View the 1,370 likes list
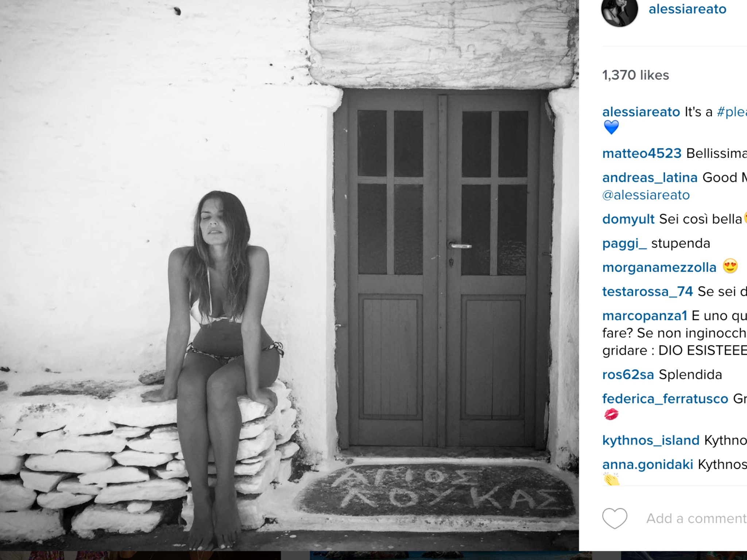Viewport: 747px width, 560px height. tap(636, 75)
